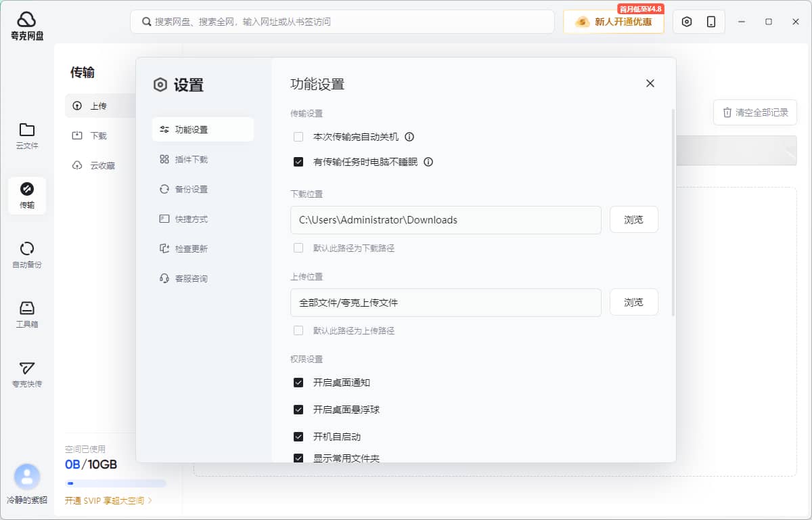Open the 夸克快传 quick transfer section
Image resolution: width=812 pixels, height=520 pixels.
(27, 374)
